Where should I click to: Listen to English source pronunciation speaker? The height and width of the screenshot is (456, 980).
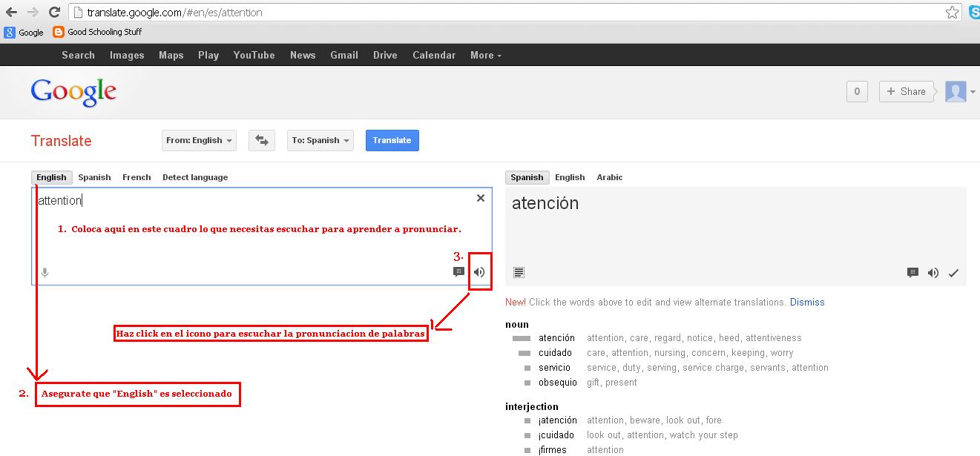pyautogui.click(x=479, y=272)
